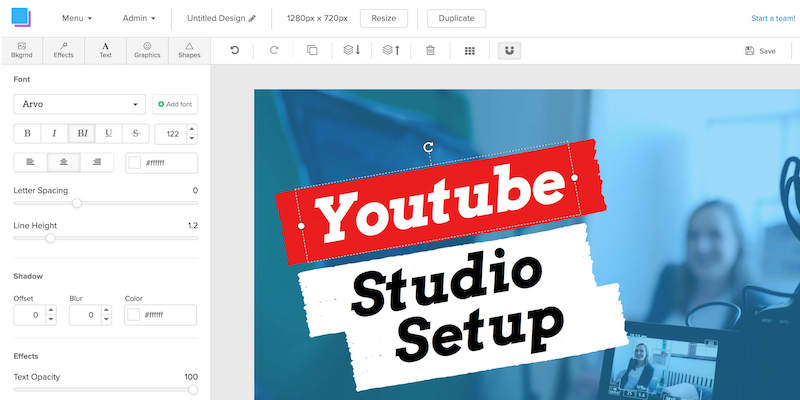Image resolution: width=800 pixels, height=400 pixels.
Task: Click the Add font button
Action: point(175,104)
